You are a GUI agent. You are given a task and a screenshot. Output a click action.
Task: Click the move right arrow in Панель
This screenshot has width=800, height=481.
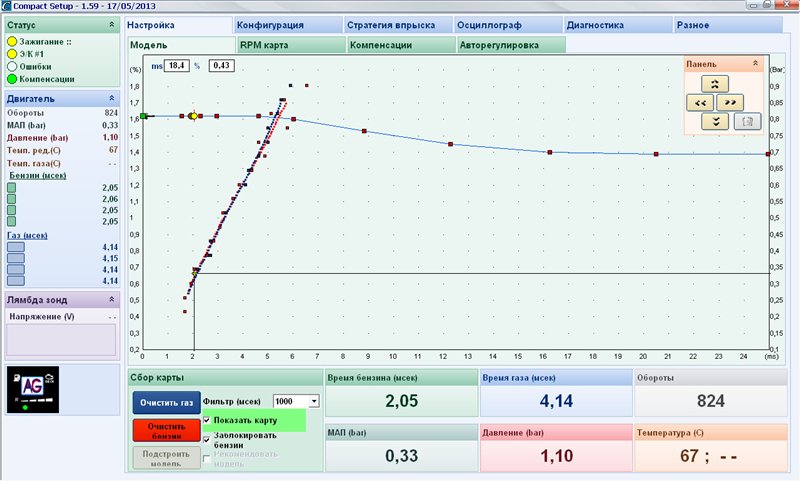pos(732,102)
